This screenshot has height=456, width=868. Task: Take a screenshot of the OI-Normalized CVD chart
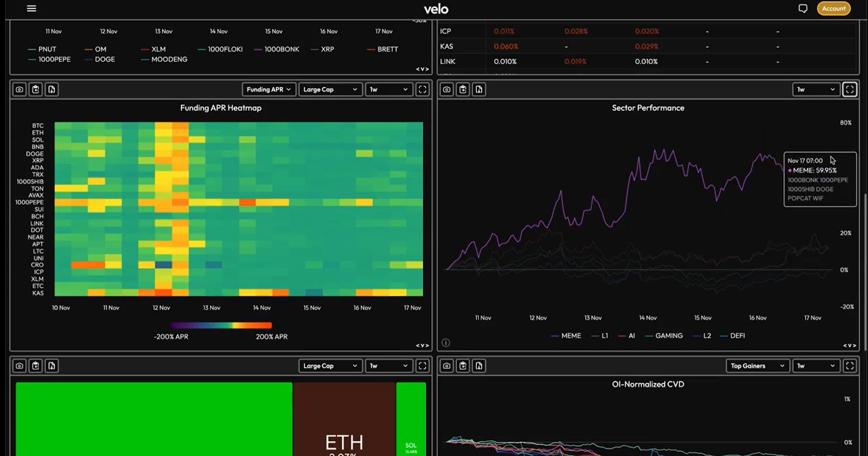pyautogui.click(x=446, y=366)
